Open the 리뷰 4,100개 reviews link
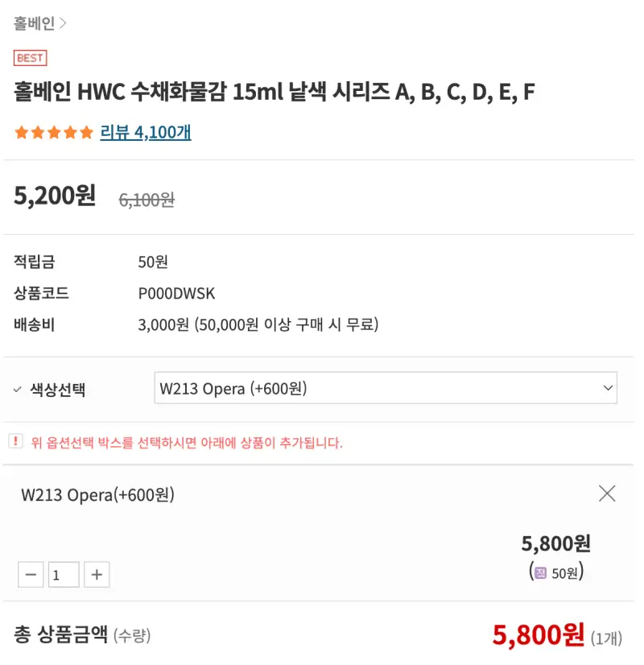The image size is (644, 665). click(145, 133)
